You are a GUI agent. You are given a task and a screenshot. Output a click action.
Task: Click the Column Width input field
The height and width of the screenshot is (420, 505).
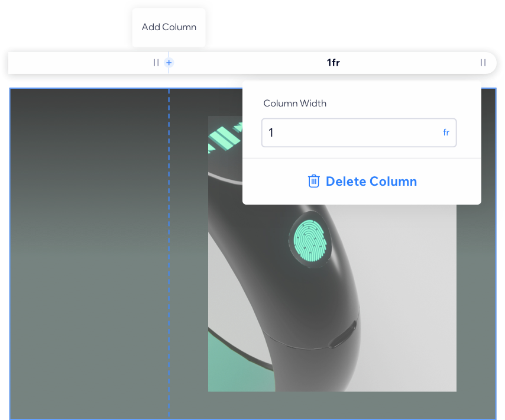point(359,133)
